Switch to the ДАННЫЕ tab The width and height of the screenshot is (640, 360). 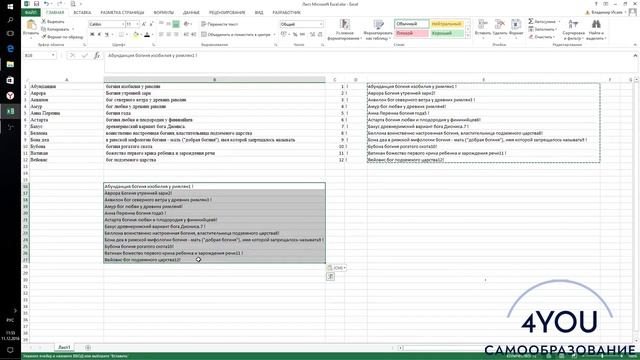click(191, 13)
